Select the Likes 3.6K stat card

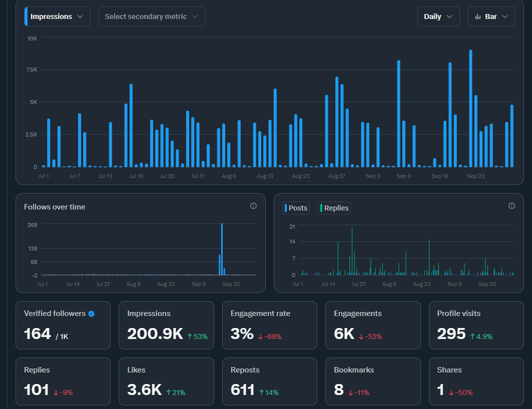tap(166, 381)
